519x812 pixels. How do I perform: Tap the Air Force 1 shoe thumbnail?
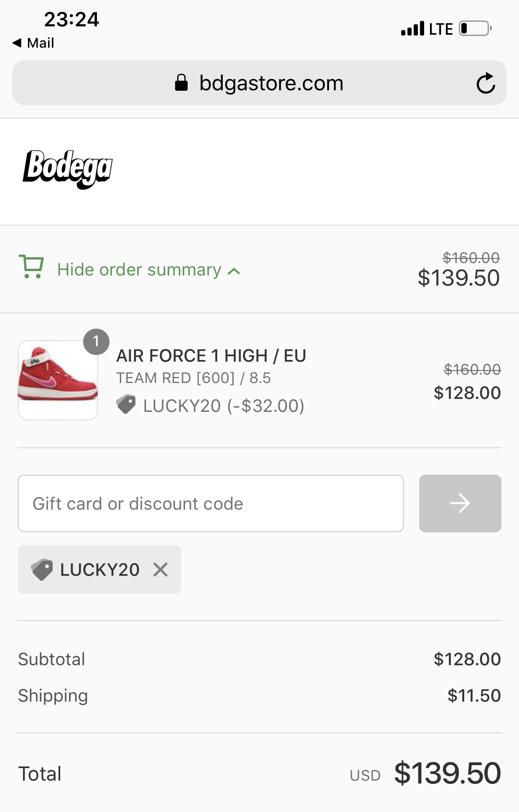coord(58,380)
